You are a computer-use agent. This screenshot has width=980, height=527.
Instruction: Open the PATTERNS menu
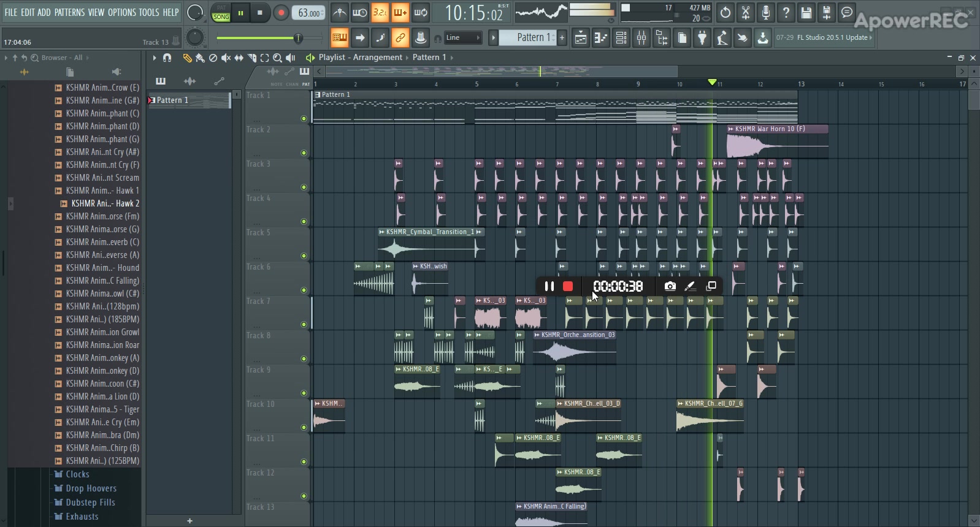click(69, 12)
